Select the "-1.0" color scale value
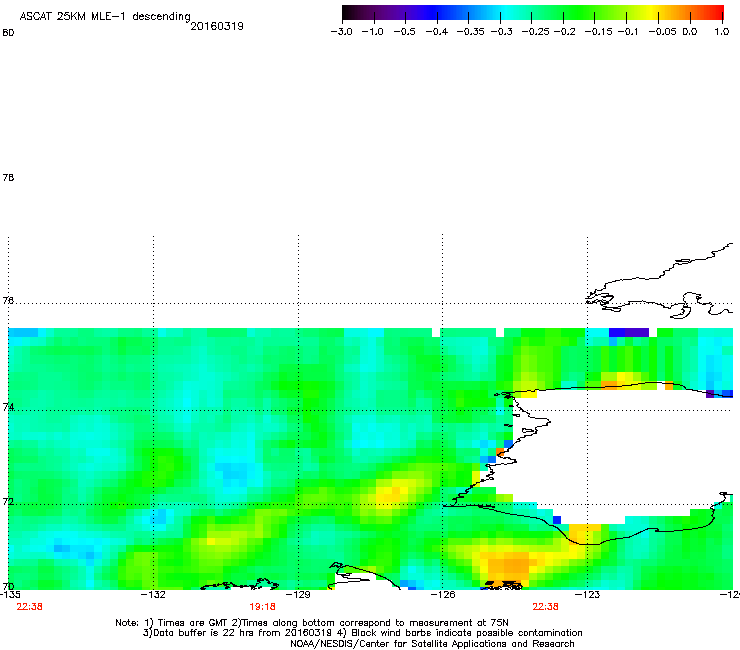 (373, 32)
